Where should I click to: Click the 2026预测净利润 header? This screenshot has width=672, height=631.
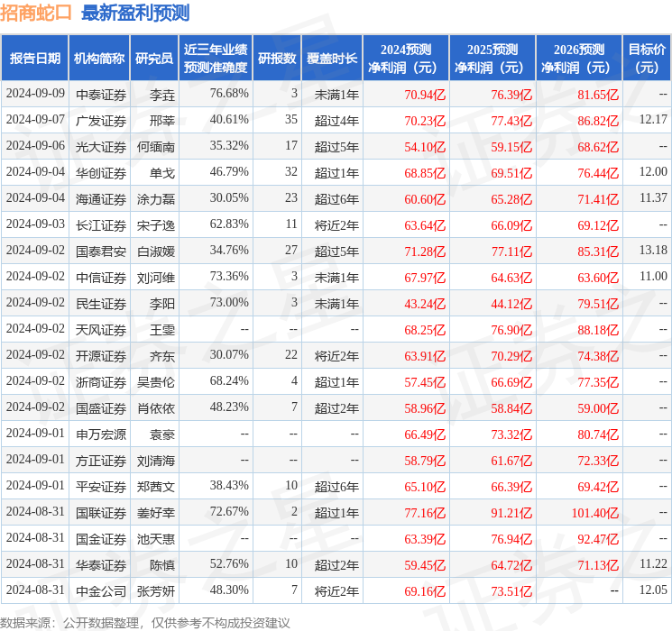pos(579,59)
